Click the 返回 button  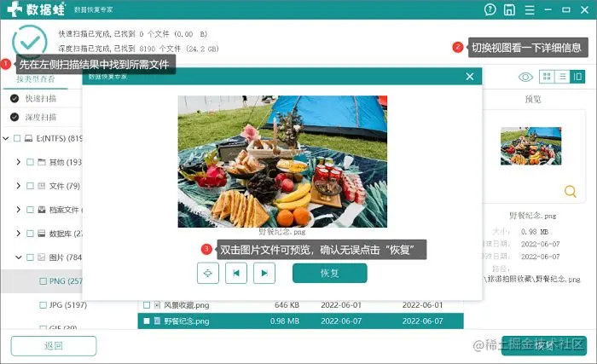53,346
